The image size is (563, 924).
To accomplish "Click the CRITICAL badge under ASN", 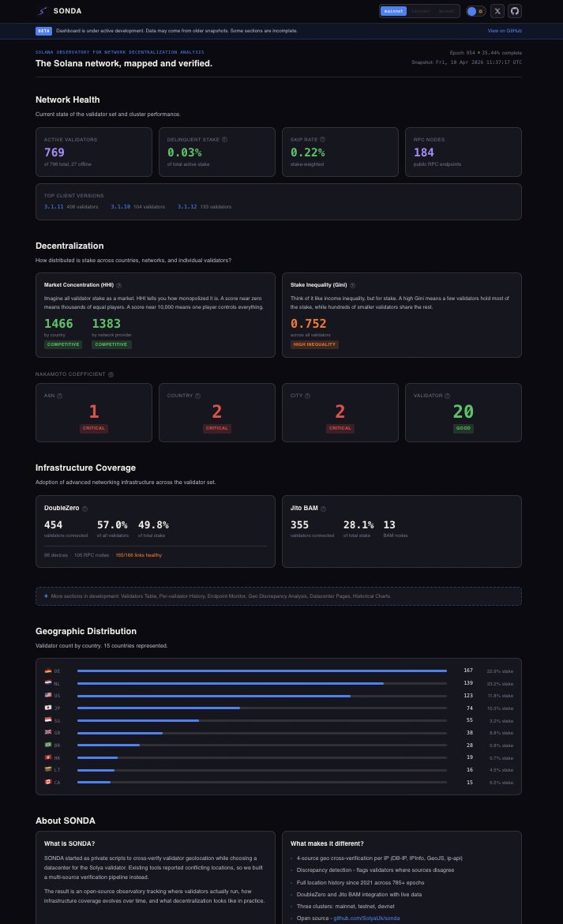I will point(94,428).
